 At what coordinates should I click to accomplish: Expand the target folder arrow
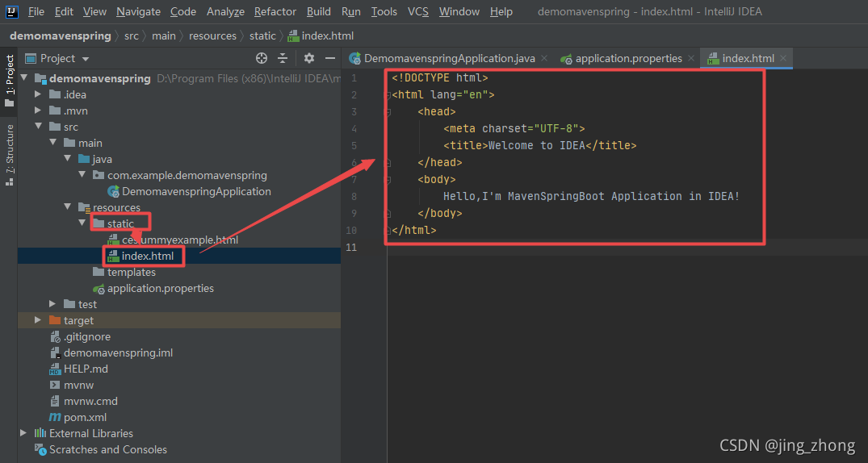coord(38,320)
